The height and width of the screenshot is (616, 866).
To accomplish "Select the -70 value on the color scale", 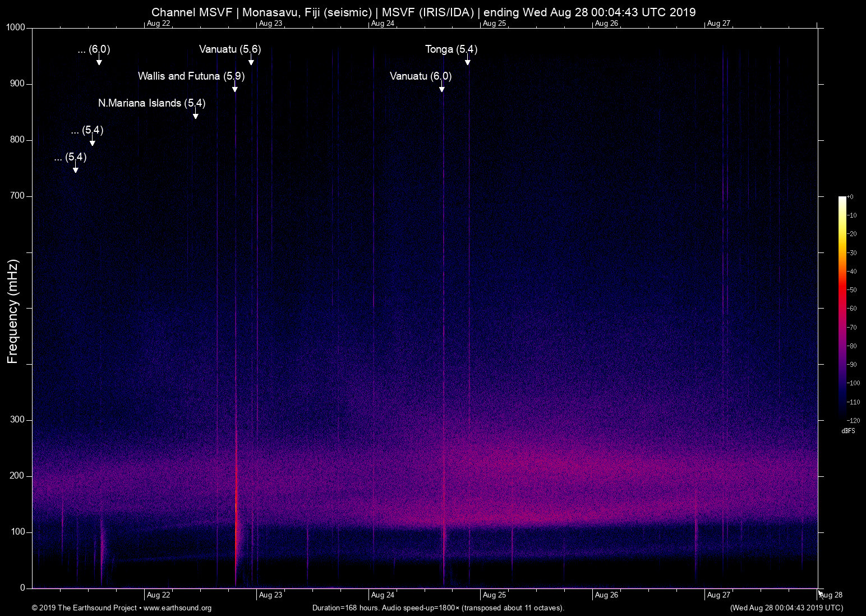I will (x=851, y=327).
